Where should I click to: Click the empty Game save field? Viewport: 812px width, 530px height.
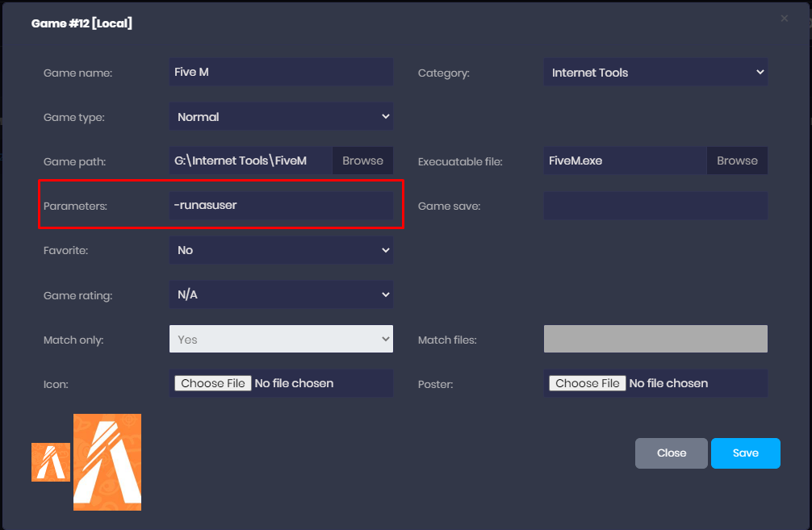pyautogui.click(x=655, y=206)
